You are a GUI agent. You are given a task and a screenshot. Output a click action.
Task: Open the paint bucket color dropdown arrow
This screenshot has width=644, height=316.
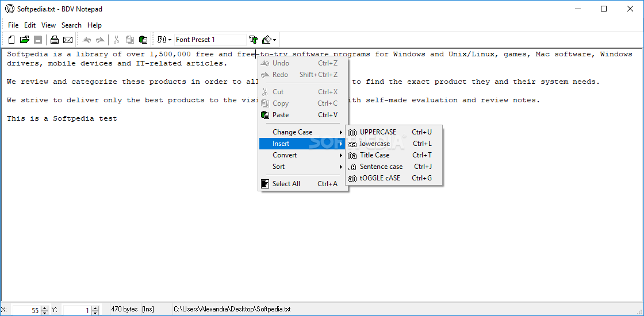[x=274, y=40]
